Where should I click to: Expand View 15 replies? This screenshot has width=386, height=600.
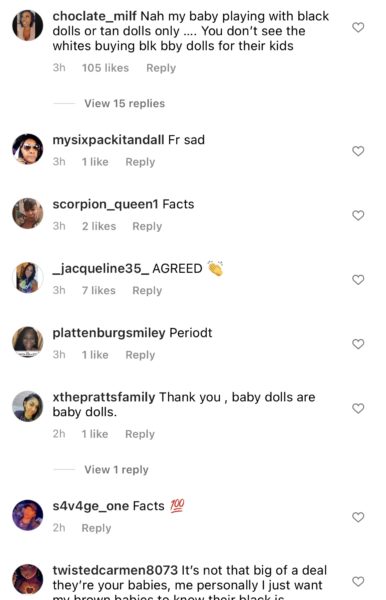pos(124,103)
